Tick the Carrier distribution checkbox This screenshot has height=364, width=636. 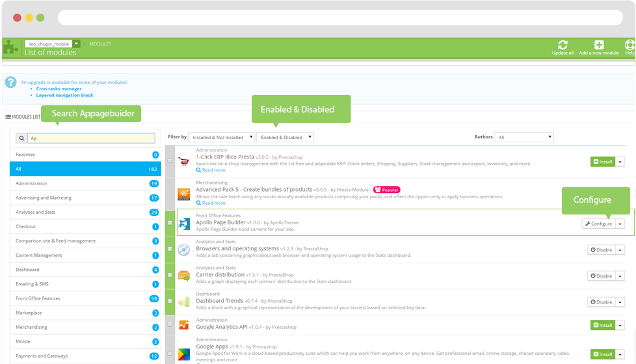tap(170, 275)
